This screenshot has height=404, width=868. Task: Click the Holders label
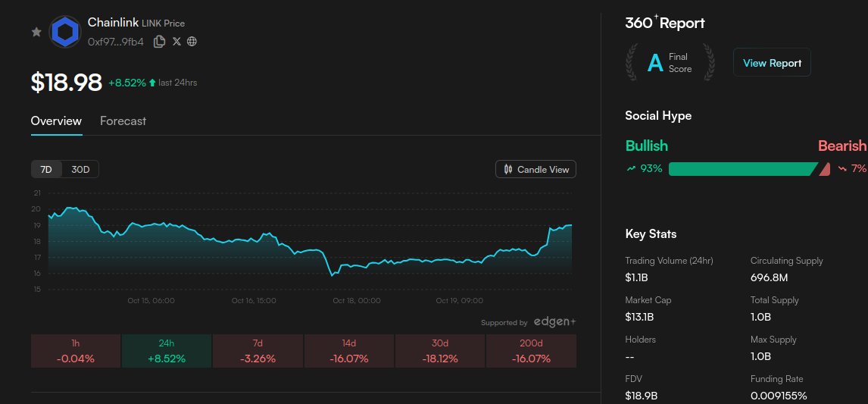[x=642, y=339]
